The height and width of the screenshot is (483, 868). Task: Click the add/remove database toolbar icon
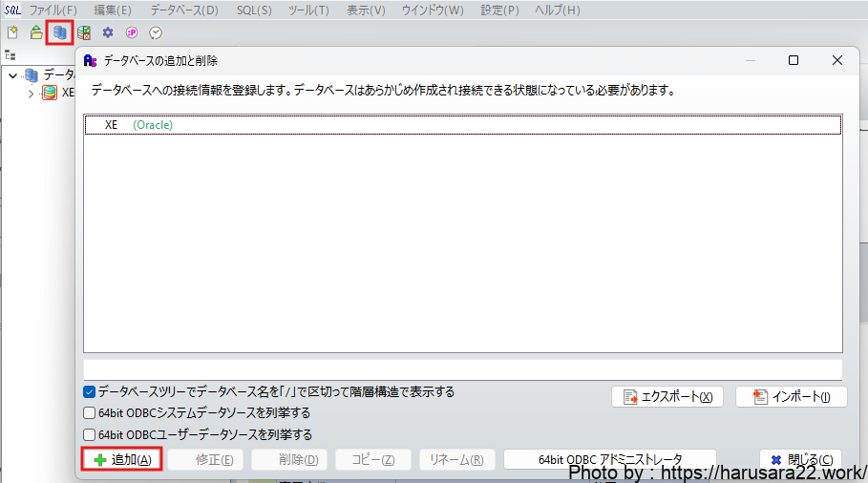(x=60, y=32)
